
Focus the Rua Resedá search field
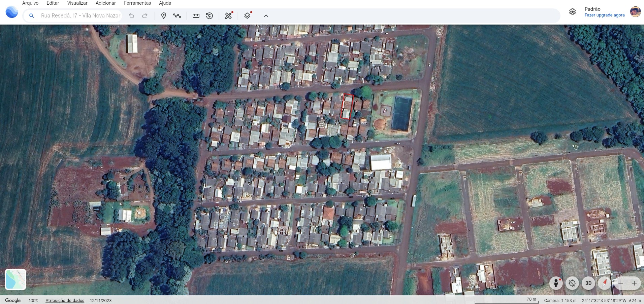click(x=80, y=16)
